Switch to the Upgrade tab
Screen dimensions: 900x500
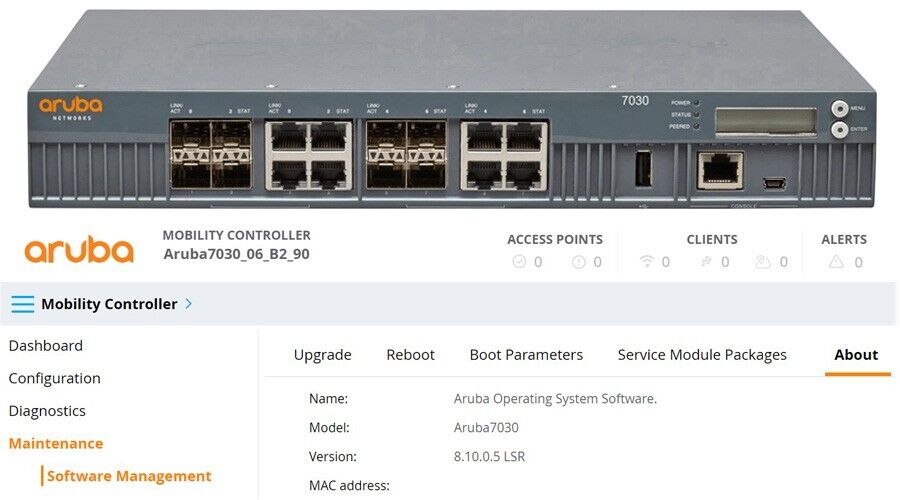(x=322, y=355)
